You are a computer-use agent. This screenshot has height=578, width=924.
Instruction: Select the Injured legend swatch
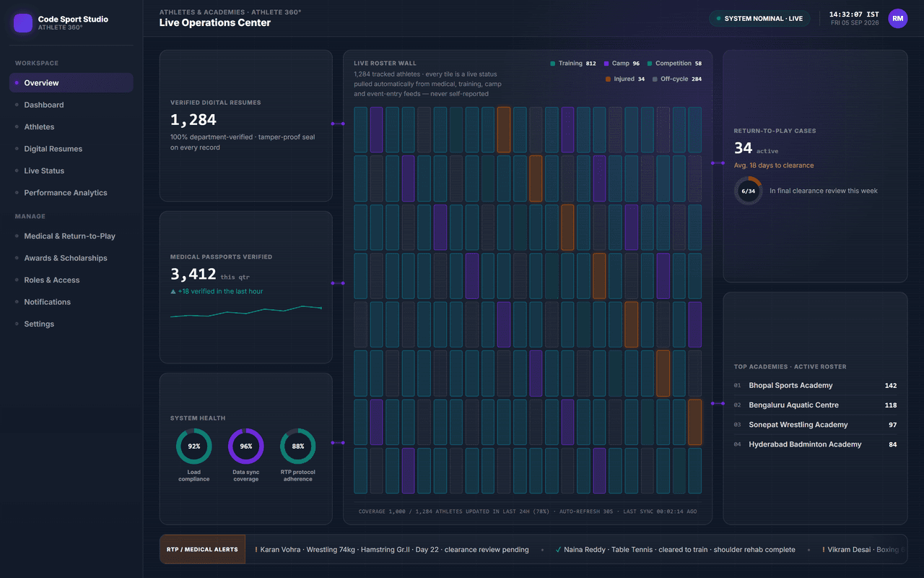pos(608,79)
